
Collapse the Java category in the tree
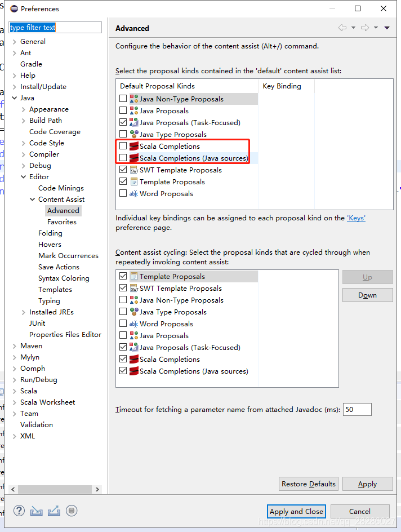14,97
